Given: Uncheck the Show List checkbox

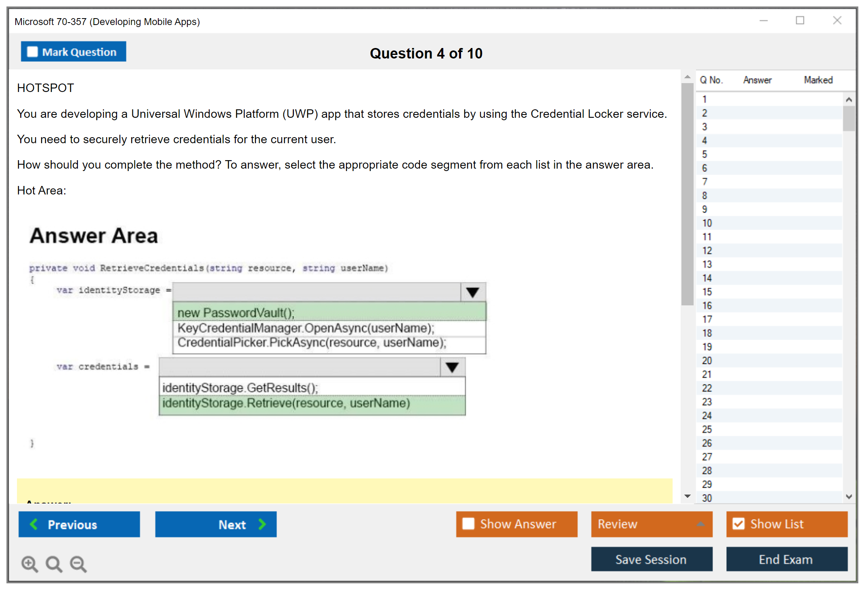Looking at the screenshot, I should click(738, 524).
